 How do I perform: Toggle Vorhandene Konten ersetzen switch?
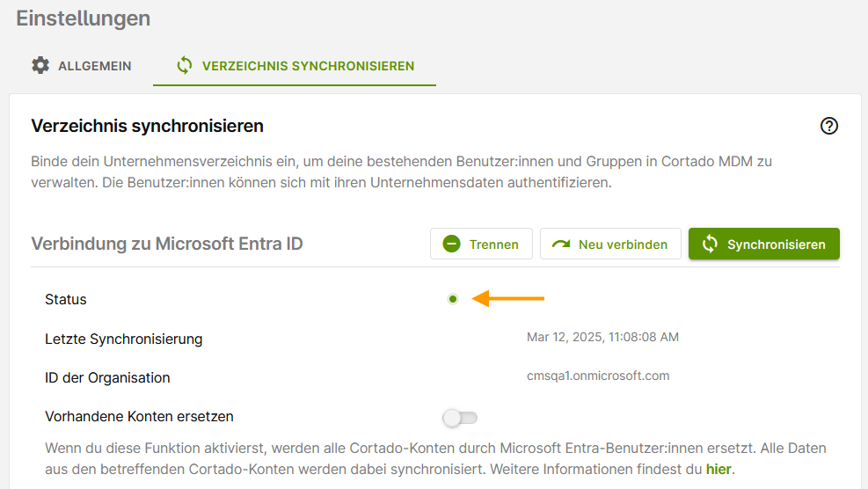460,418
